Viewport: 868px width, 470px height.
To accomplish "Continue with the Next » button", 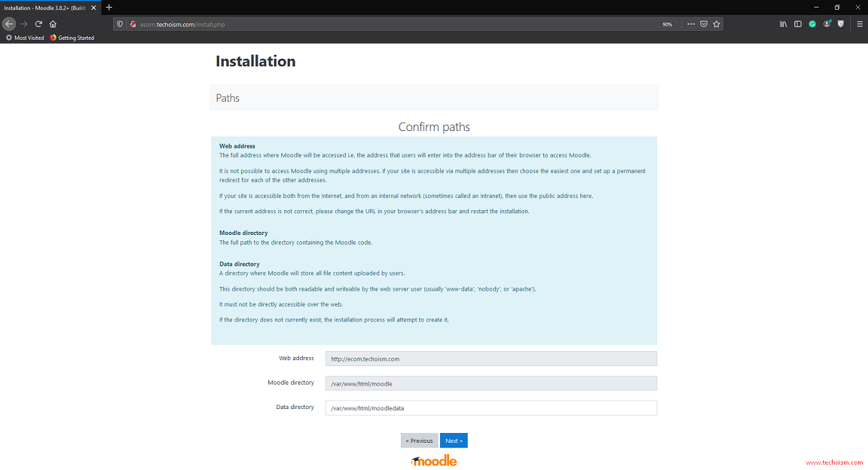I will coord(454,441).
